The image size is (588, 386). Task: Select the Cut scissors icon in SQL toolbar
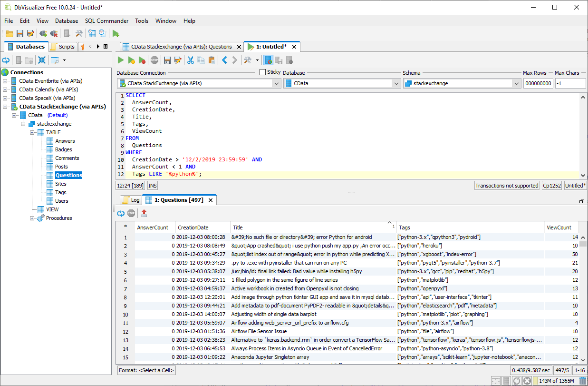pos(191,59)
